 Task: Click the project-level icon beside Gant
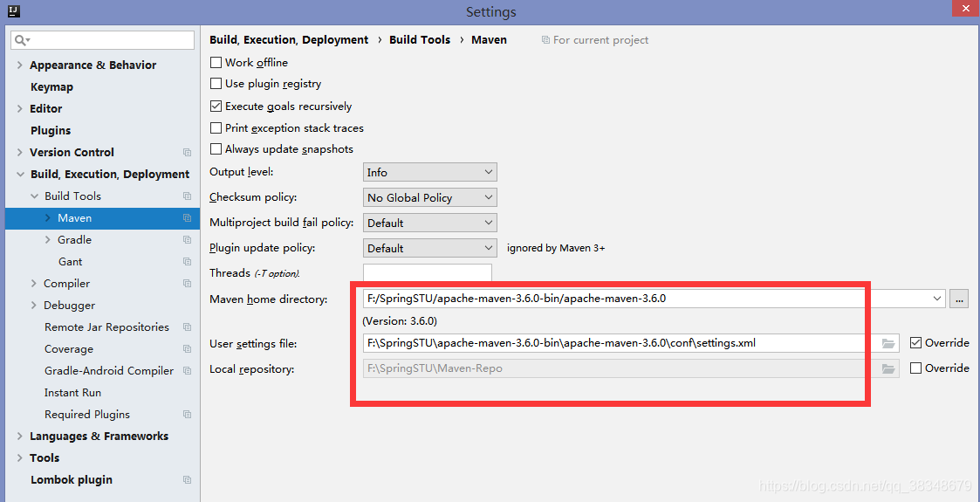click(x=187, y=262)
